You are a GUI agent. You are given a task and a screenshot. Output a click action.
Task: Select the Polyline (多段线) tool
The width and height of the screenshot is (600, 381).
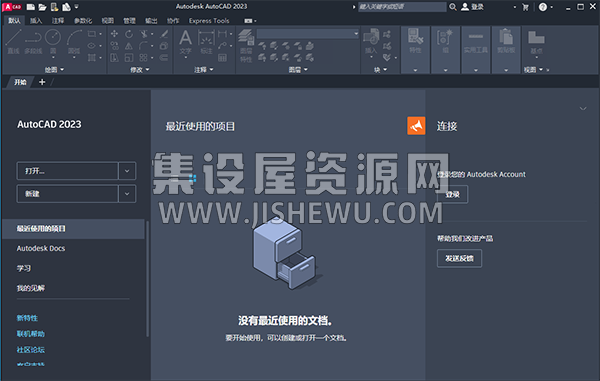pos(33,42)
